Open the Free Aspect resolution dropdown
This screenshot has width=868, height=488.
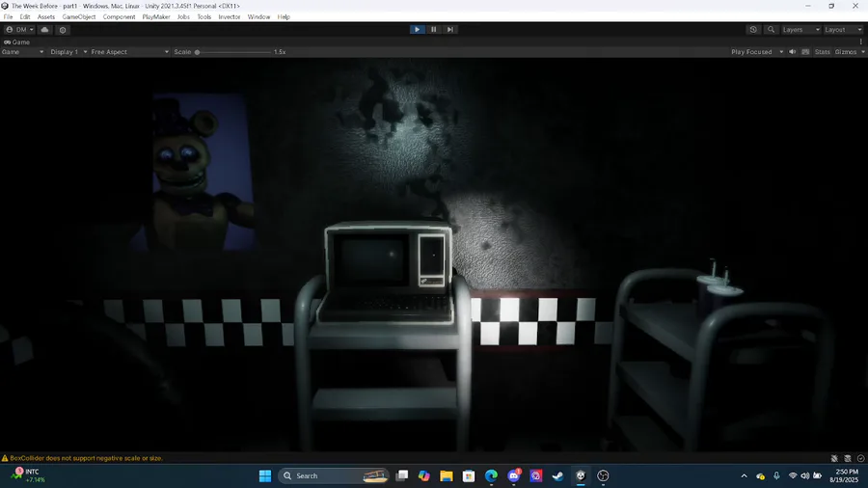pos(129,51)
